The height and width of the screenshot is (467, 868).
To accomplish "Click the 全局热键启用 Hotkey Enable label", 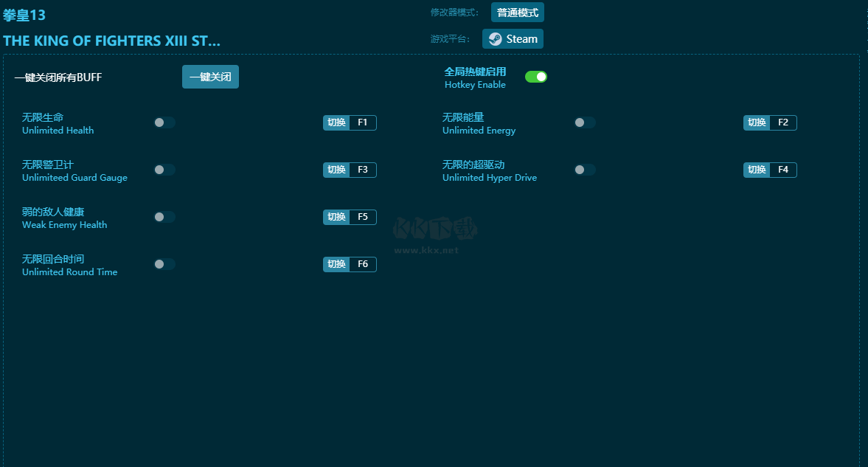I will coord(475,77).
